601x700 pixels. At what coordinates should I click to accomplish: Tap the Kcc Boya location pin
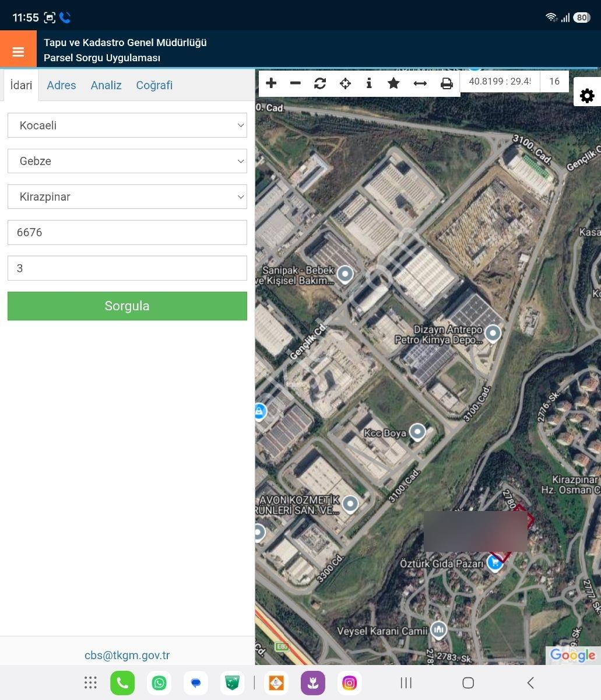pos(417,432)
